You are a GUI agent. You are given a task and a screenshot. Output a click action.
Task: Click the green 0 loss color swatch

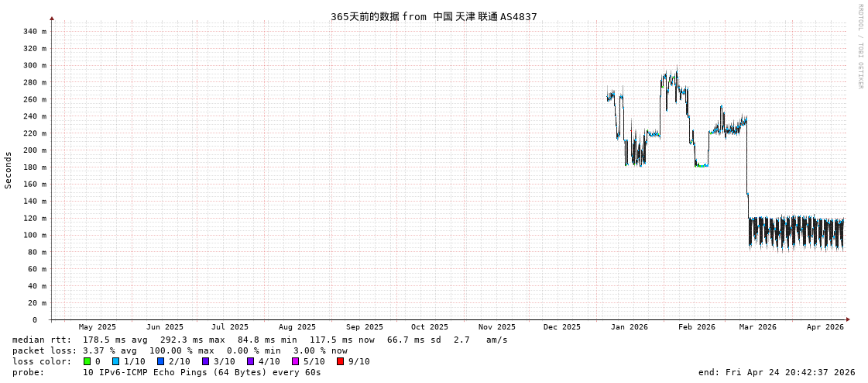(87, 361)
